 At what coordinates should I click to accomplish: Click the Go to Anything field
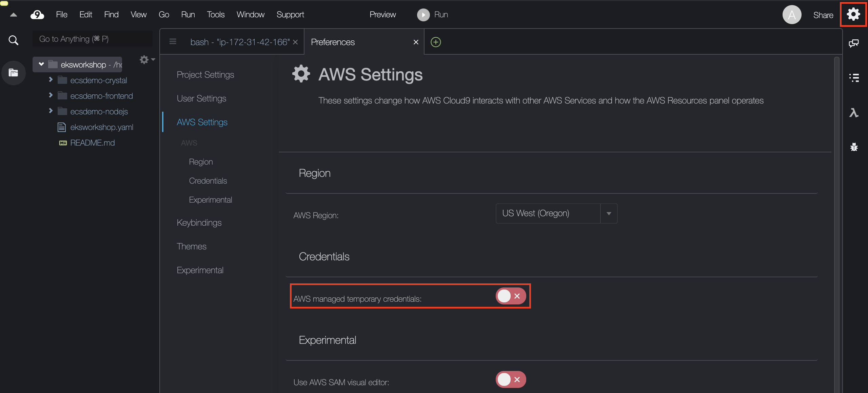click(92, 39)
